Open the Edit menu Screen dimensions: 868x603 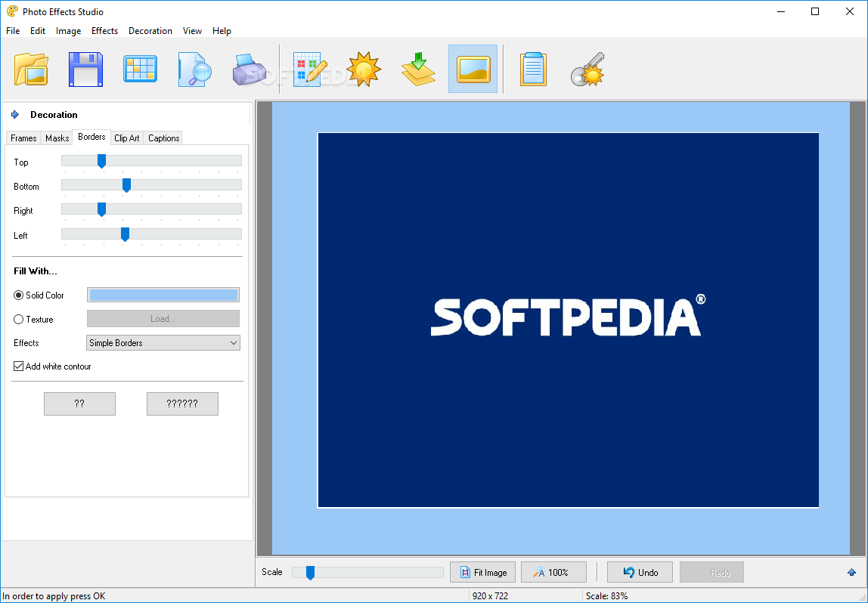pos(38,31)
